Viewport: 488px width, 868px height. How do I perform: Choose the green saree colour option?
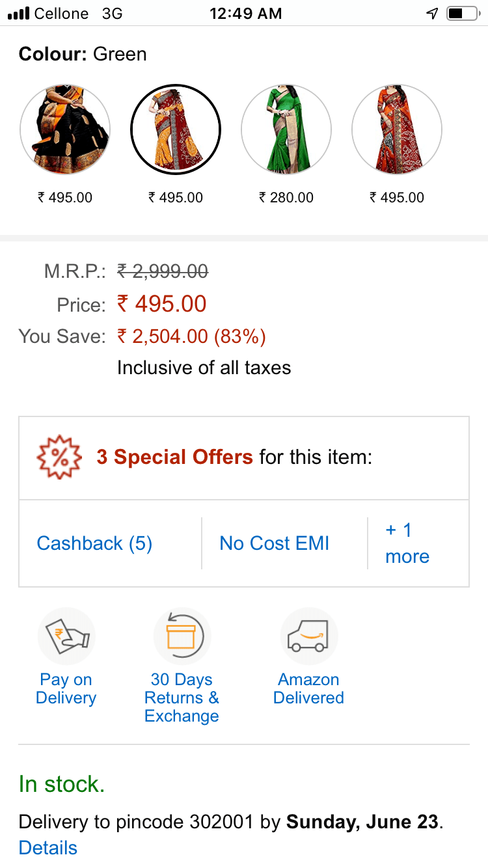click(286, 129)
